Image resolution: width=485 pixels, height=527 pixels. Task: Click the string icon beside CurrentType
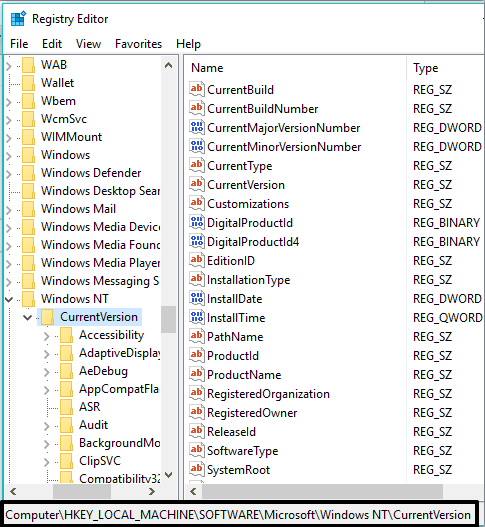[x=197, y=165]
